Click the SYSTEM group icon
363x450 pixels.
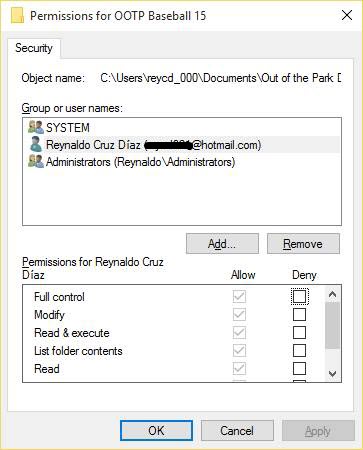tap(36, 127)
